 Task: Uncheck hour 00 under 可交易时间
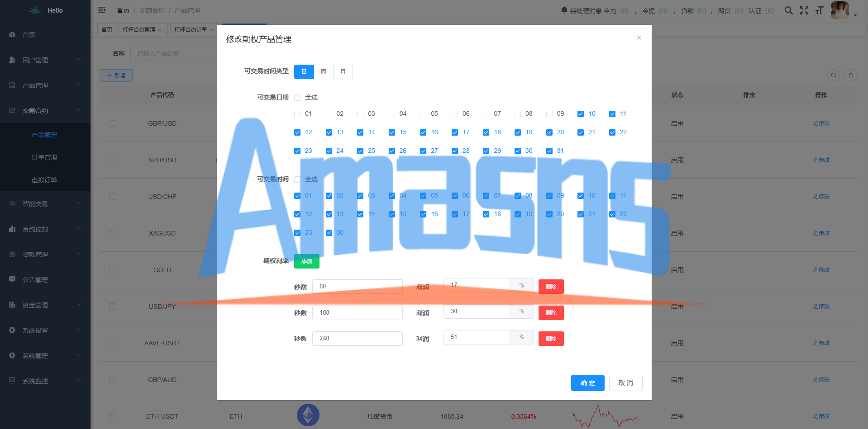tap(329, 233)
